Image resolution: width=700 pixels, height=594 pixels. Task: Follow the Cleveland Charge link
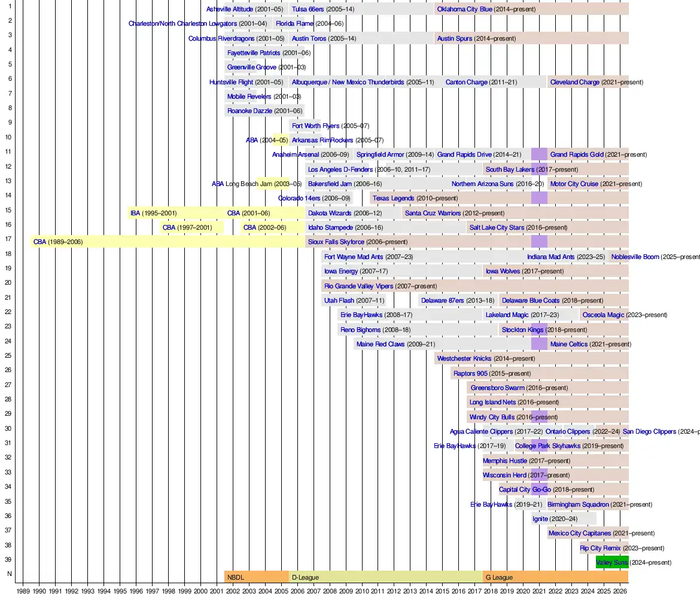point(574,83)
